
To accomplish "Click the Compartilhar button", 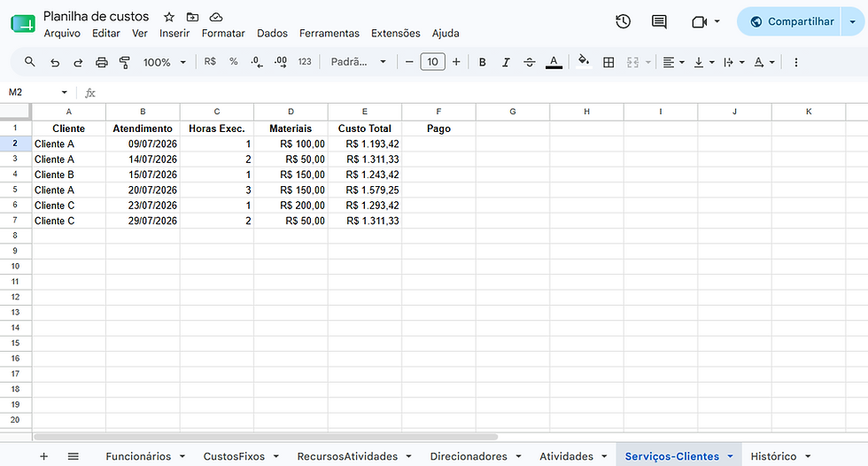I will 789,21.
